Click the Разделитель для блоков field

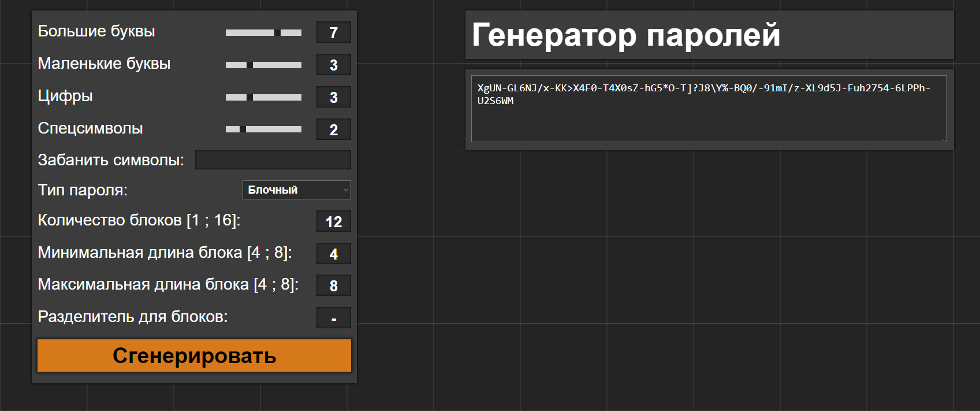click(x=334, y=318)
